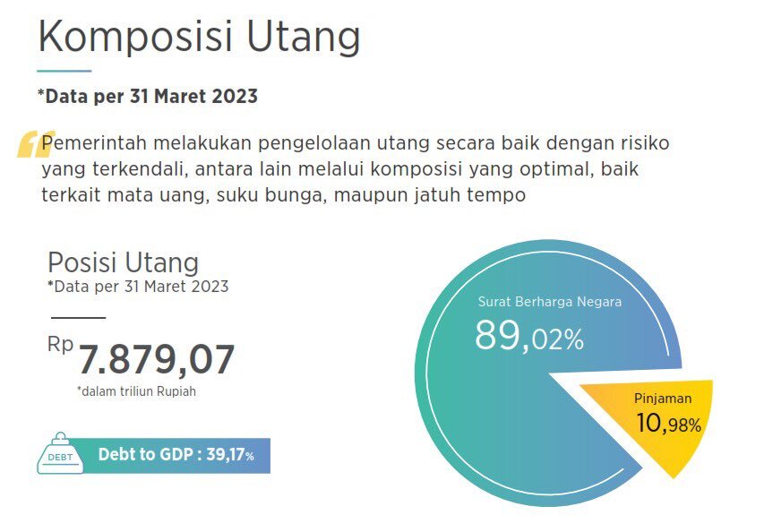Click the Debt to GDP banner
This screenshot has height=532, width=764.
pos(176,455)
